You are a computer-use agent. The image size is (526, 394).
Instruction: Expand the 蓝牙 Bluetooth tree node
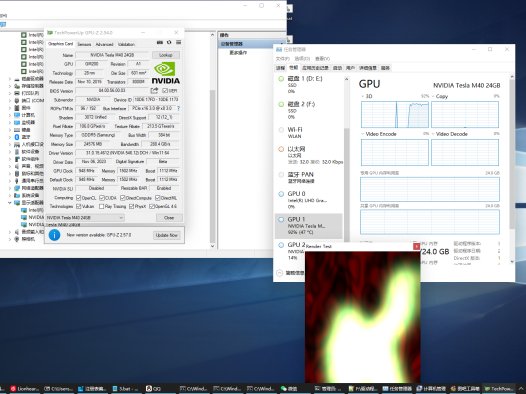[x=10, y=137]
